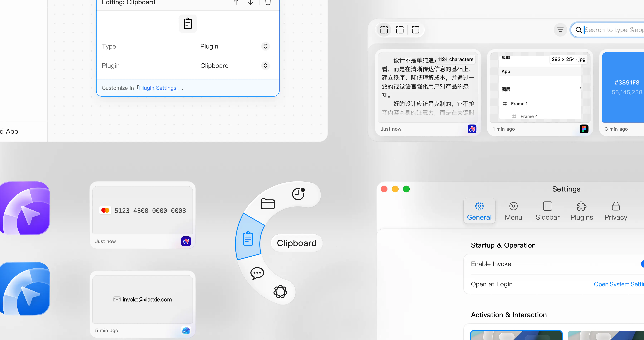Select the folder icon in radial menu
This screenshot has height=340, width=644.
pyautogui.click(x=268, y=203)
